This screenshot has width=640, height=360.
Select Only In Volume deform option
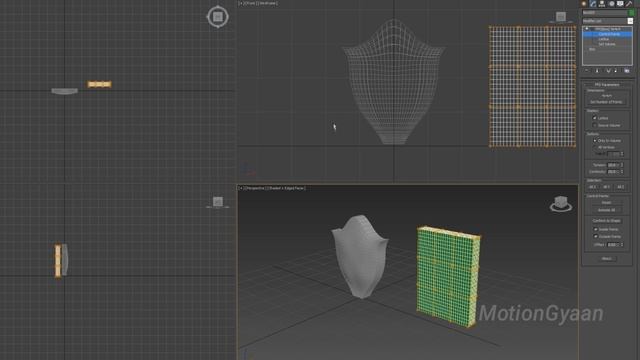(x=595, y=140)
